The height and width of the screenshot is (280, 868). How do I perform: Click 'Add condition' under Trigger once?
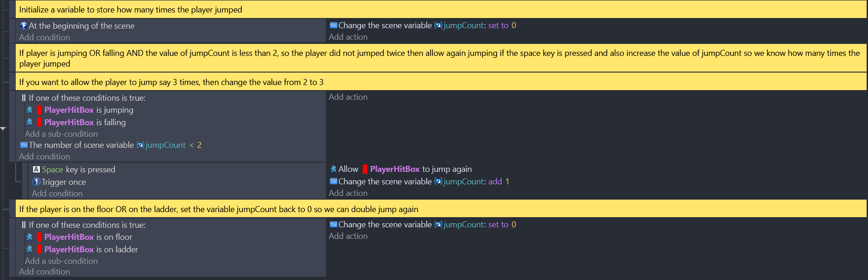pos(57,194)
